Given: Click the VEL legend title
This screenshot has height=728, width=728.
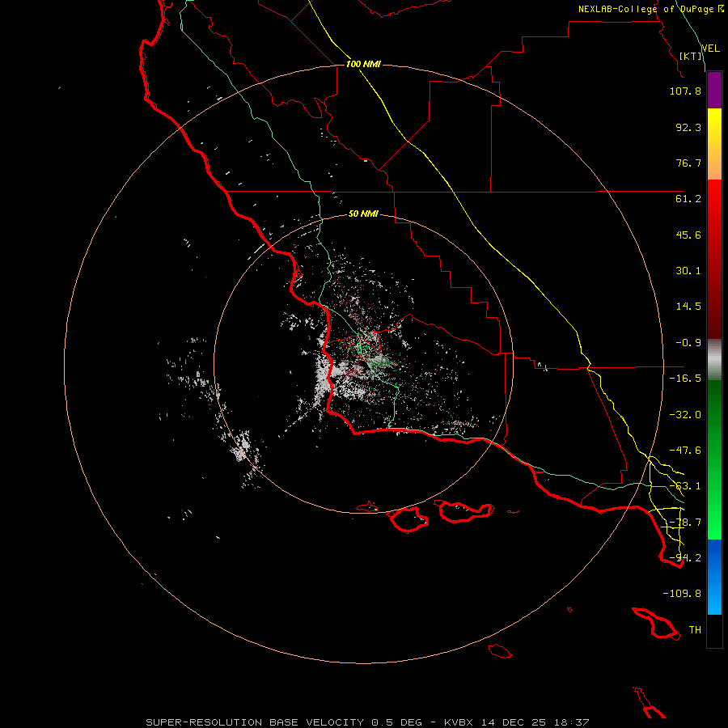Looking at the screenshot, I should pyautogui.click(x=710, y=48).
